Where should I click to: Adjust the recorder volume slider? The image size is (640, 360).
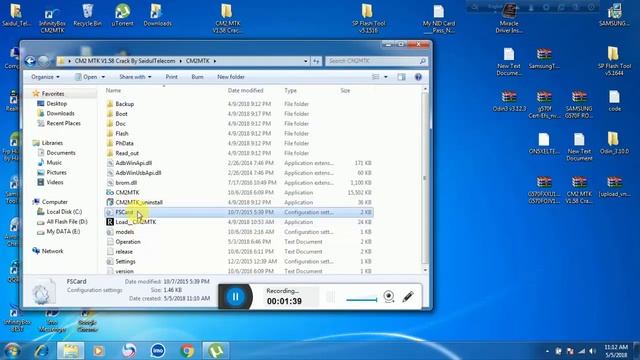coord(361,300)
